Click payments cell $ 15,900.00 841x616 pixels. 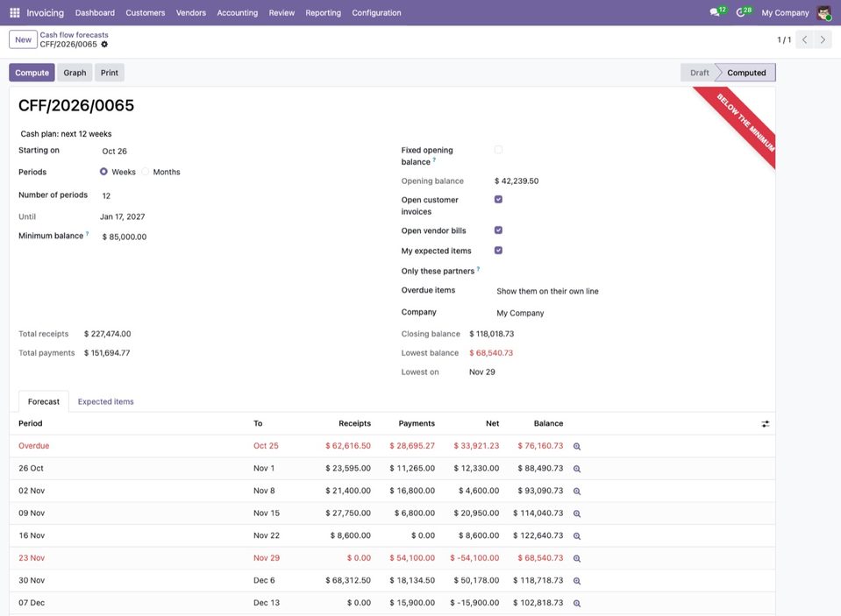(x=412, y=603)
